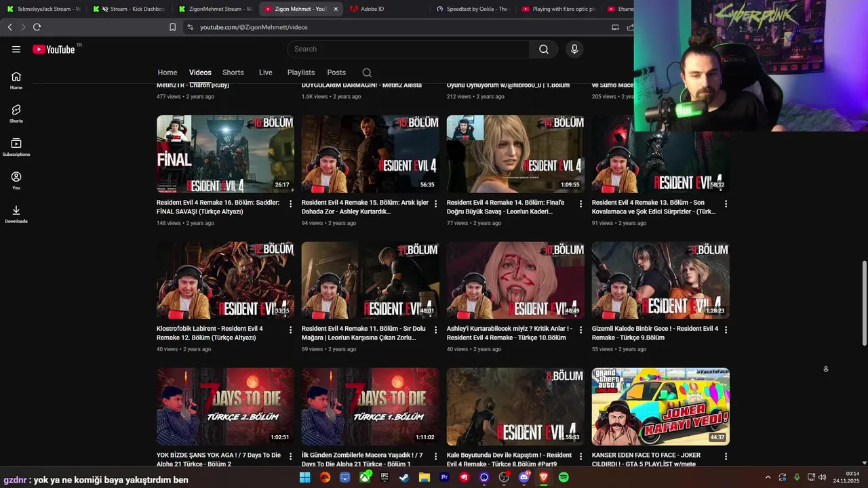Screen dimensions: 868x488
Task: Go to Home in the sidebar
Action: (16, 81)
